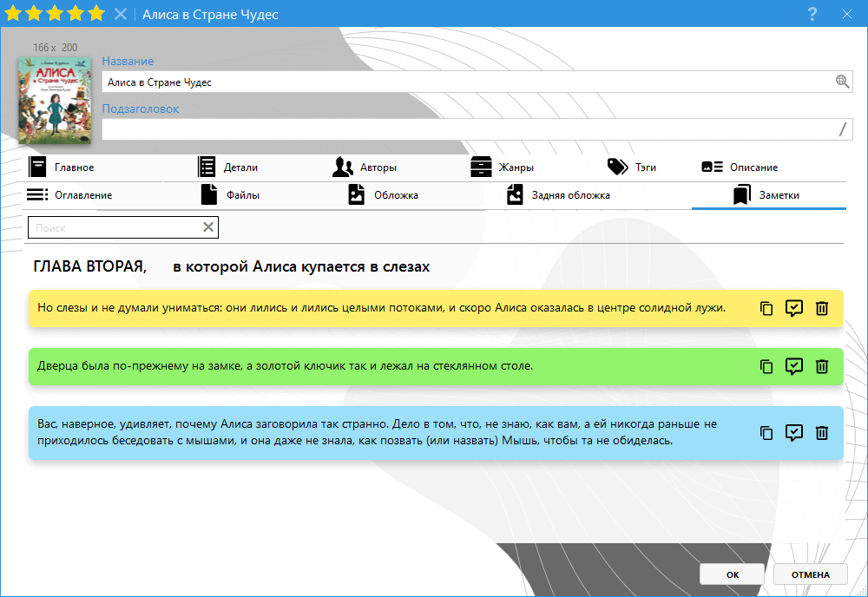Copy the yellow note about tears
Viewport: 868px width, 597px height.
pos(766,308)
